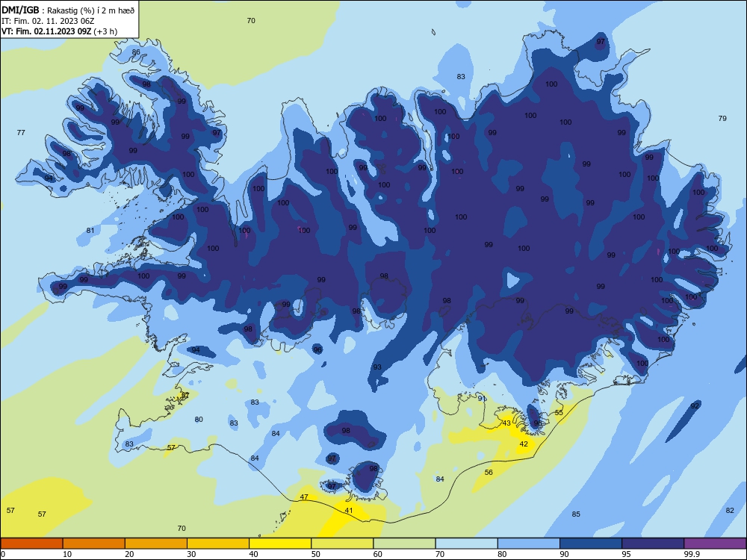747x560 pixels.
Task: Select the map value '82' at bottom right
Action: point(730,511)
